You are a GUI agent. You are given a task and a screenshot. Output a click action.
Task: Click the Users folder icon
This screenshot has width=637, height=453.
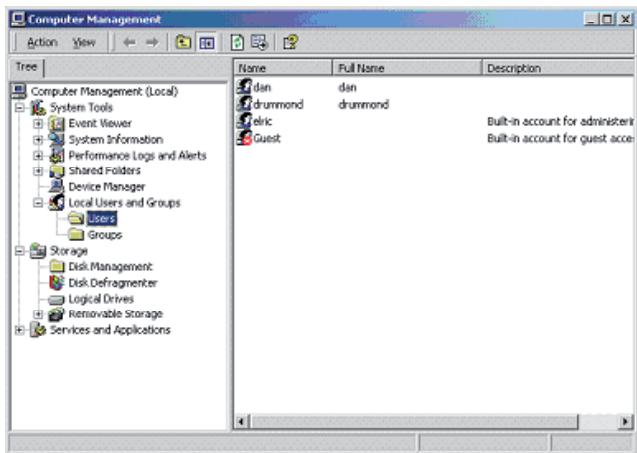[76, 219]
